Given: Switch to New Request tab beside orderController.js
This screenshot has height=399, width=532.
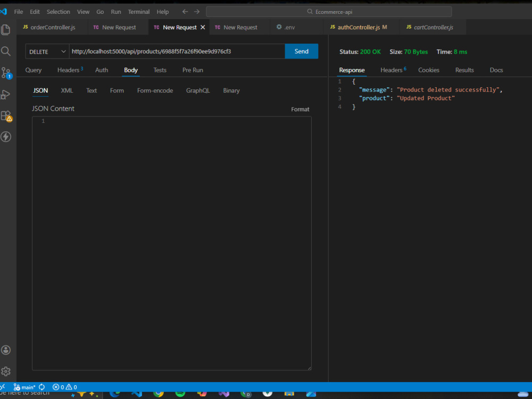Looking at the screenshot, I should [x=119, y=27].
